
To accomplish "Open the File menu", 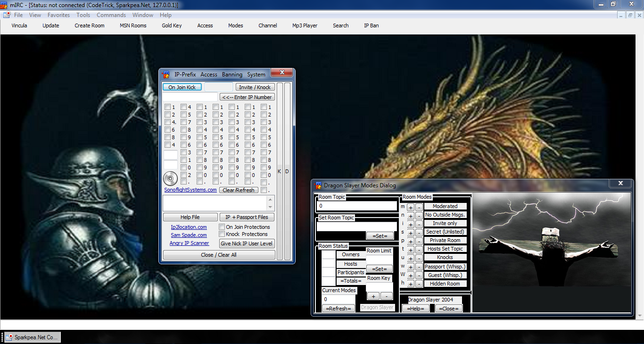I will [x=18, y=15].
